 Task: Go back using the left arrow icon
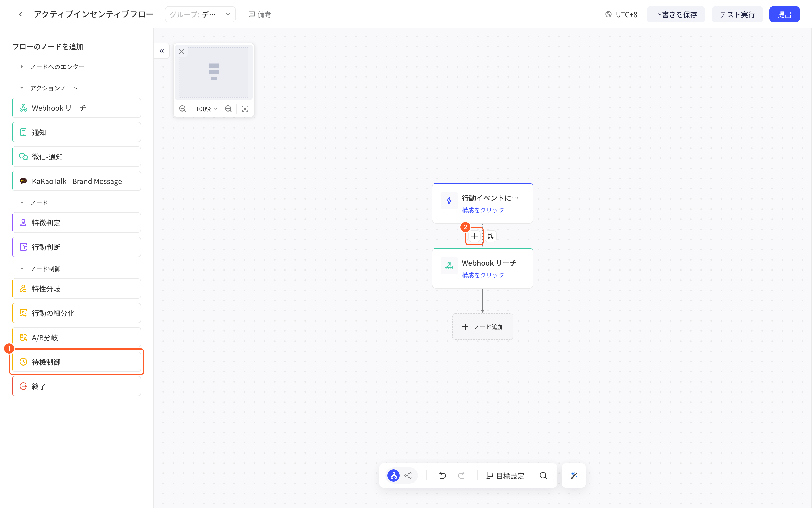click(21, 14)
